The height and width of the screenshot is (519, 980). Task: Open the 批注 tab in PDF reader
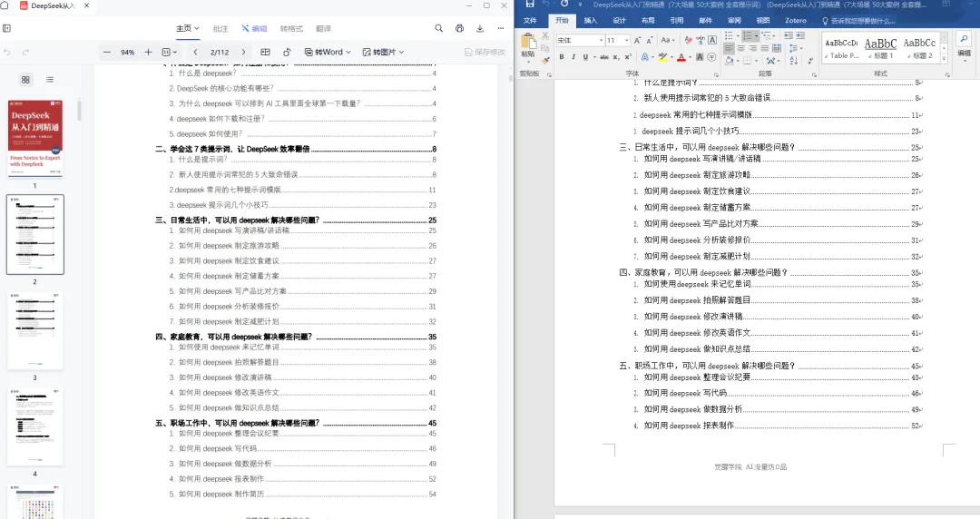(220, 29)
